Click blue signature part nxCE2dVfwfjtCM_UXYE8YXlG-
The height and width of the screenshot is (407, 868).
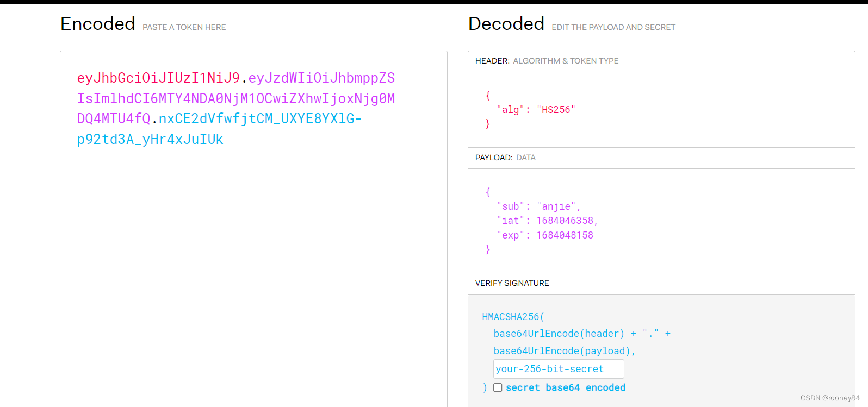coord(261,118)
